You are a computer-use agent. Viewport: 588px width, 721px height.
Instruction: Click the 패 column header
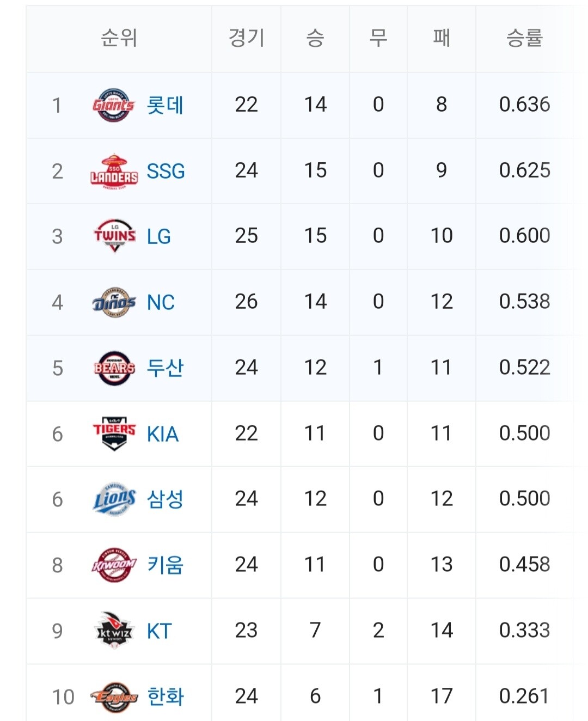point(441,38)
